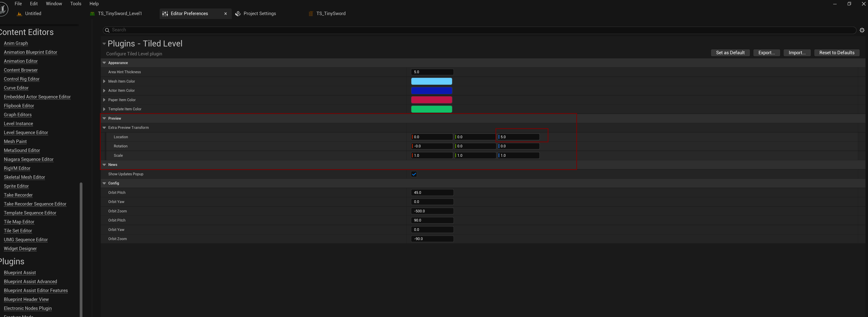Expand the Mesh Item Color property
The width and height of the screenshot is (868, 317).
(104, 81)
